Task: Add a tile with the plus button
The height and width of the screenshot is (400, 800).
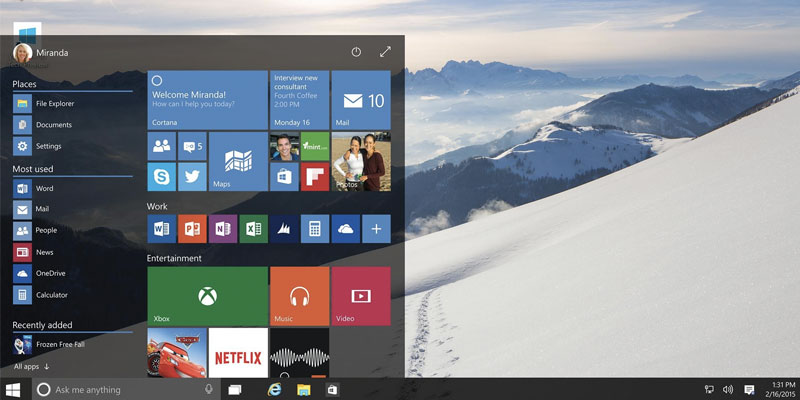Action: point(377,229)
